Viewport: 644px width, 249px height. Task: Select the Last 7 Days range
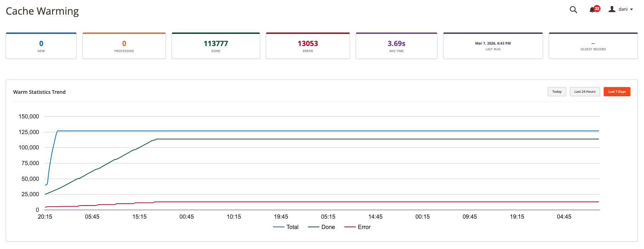[617, 92]
